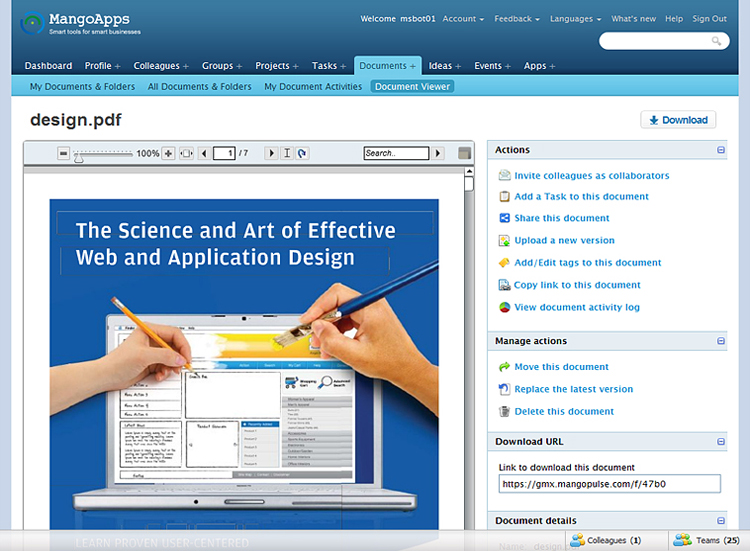
Task: Collapse the Download URL panel
Action: click(x=721, y=441)
